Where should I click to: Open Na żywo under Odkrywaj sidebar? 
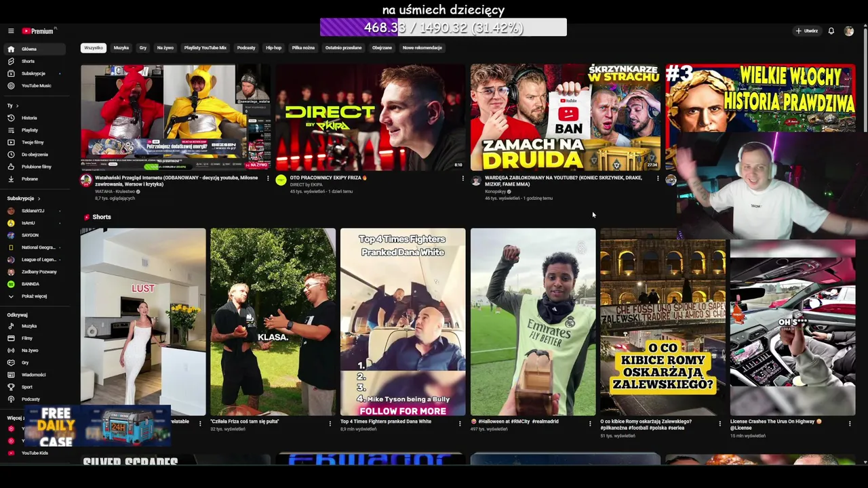pos(34,350)
